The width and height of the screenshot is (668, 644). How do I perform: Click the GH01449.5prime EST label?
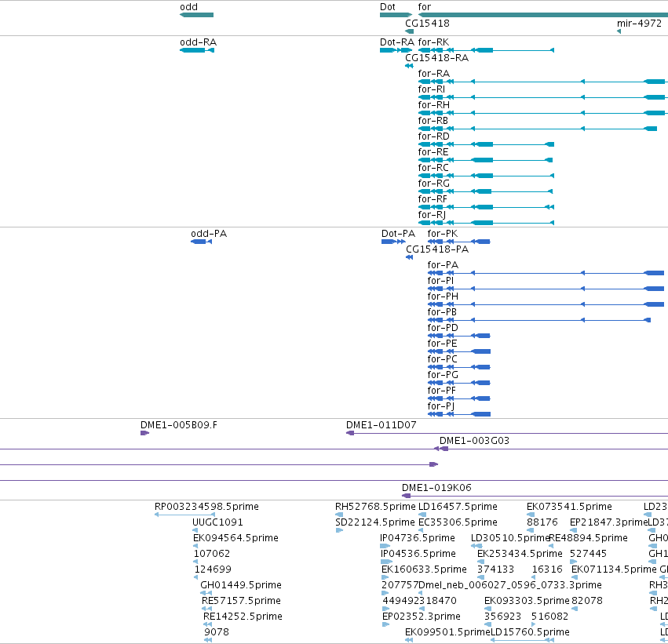(241, 585)
